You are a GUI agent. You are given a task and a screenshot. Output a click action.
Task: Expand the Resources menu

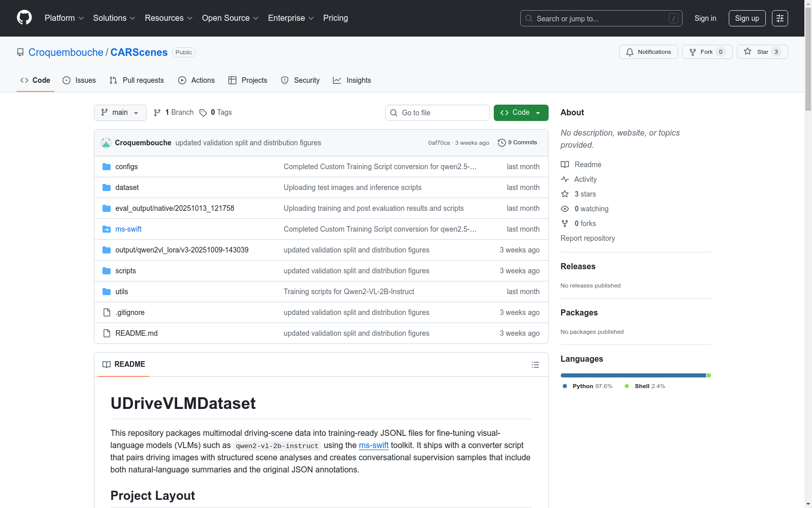click(x=169, y=18)
